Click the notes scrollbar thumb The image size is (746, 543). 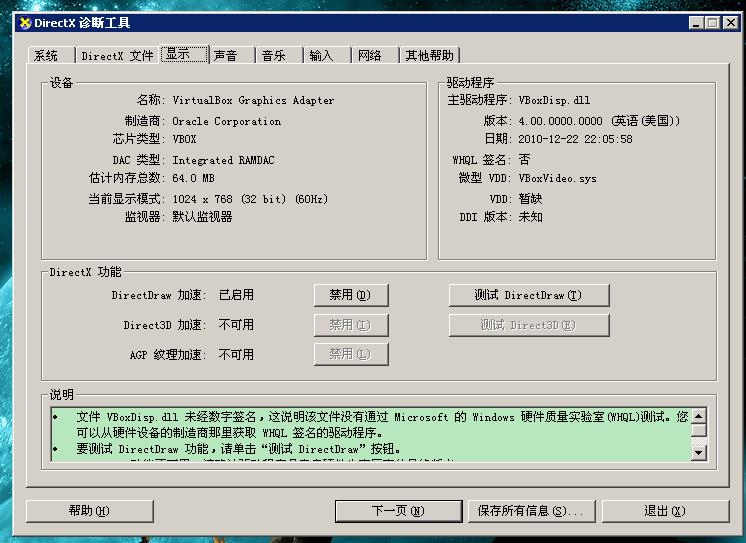click(698, 430)
